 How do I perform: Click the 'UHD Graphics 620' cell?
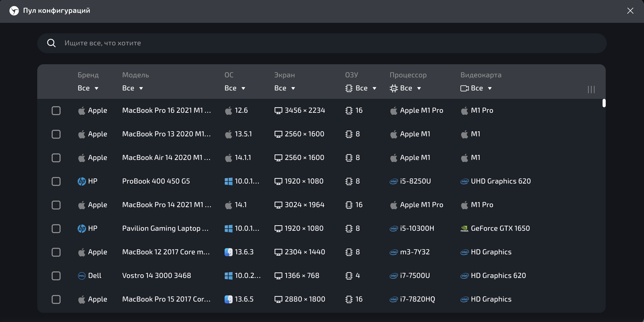(x=501, y=181)
